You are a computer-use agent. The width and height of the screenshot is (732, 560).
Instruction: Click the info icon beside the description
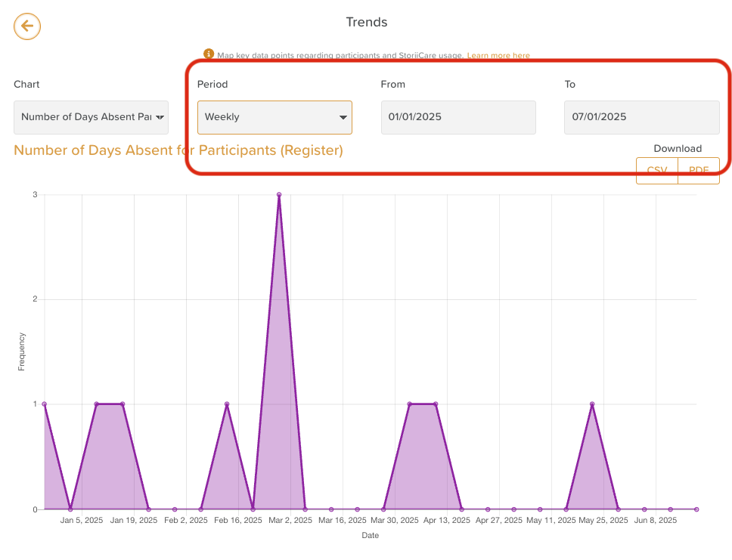coord(209,54)
